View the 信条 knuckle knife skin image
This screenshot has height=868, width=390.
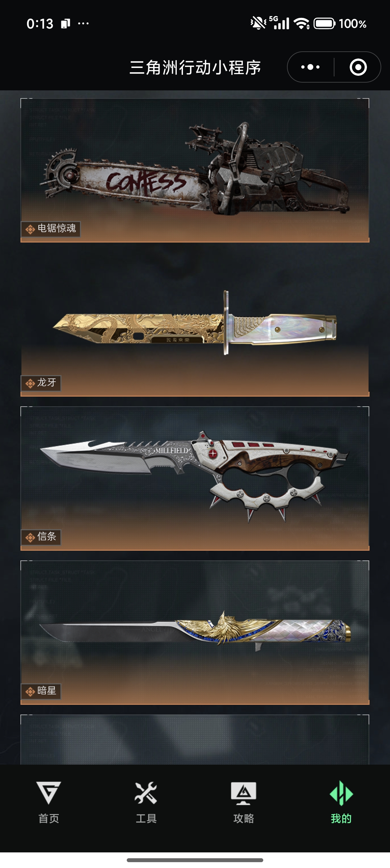(x=195, y=479)
